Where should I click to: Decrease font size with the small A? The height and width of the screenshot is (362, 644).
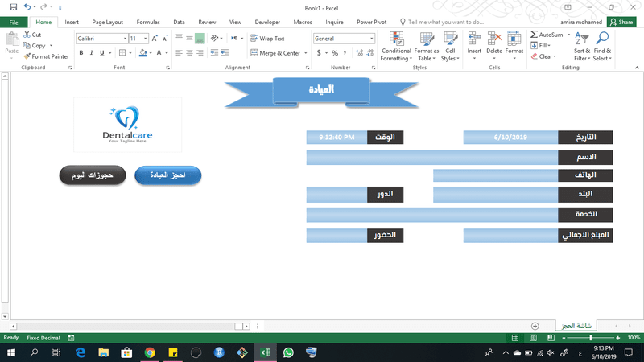[165, 39]
